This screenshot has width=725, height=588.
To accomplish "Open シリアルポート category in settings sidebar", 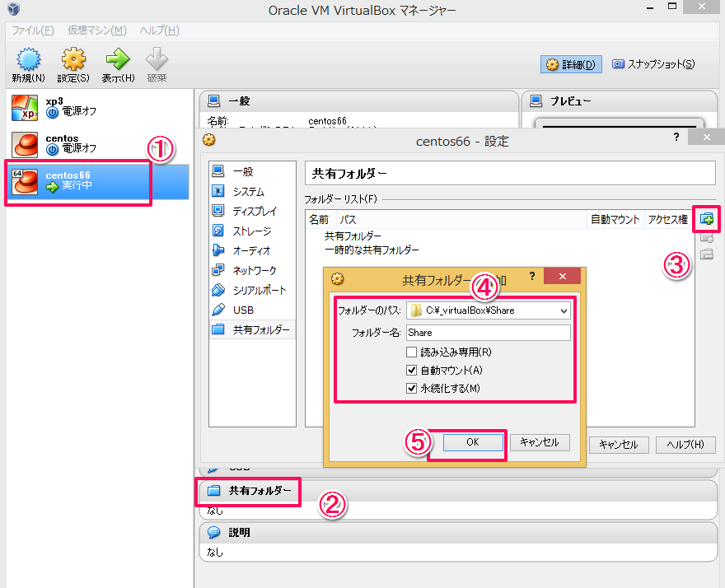I will coord(252,291).
